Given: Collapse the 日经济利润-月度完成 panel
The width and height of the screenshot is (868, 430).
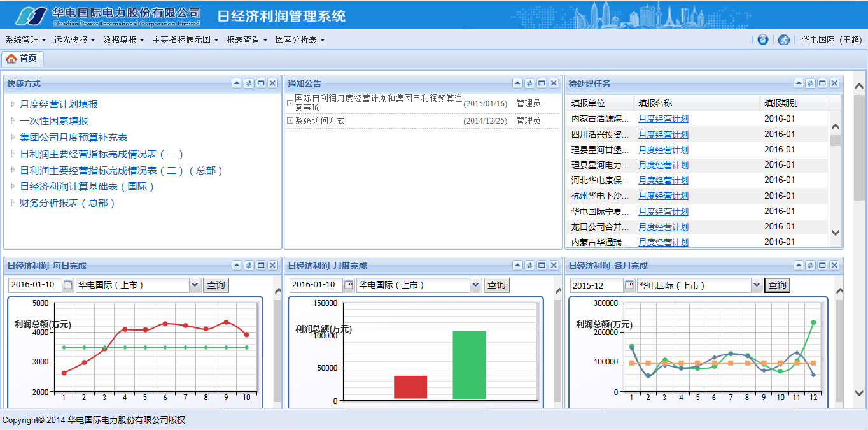Looking at the screenshot, I should [518, 266].
